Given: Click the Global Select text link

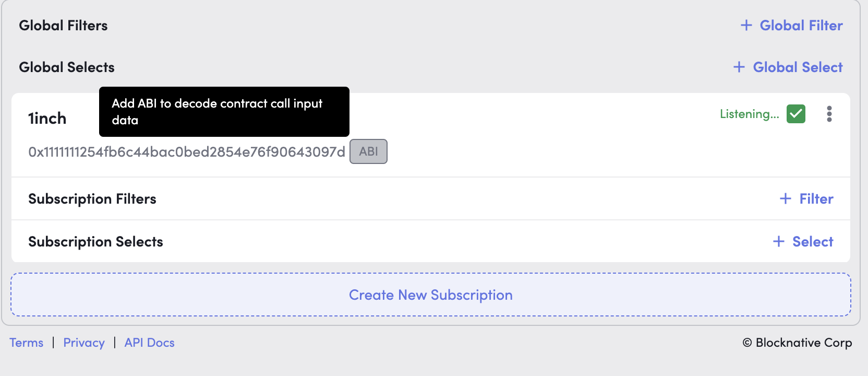Looking at the screenshot, I should point(798,67).
